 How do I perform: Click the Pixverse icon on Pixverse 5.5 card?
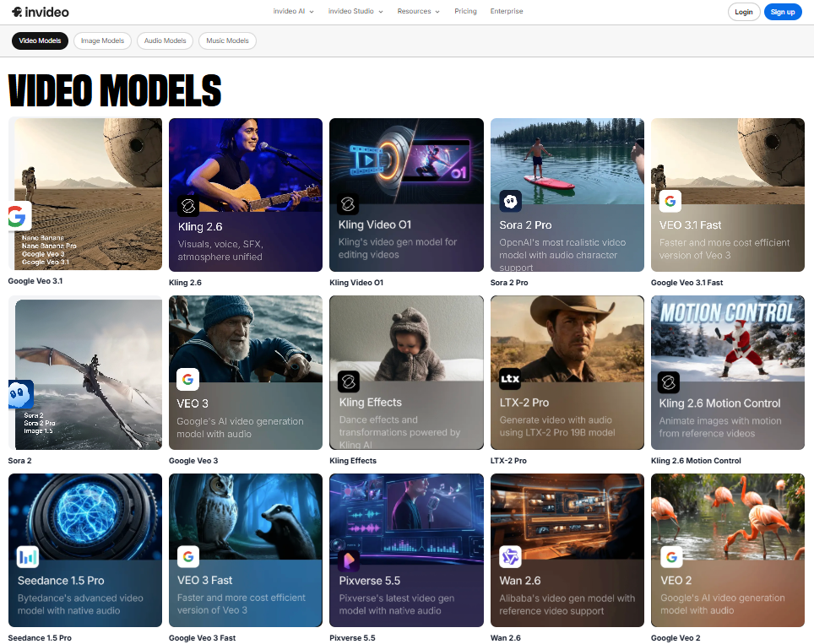pos(349,560)
